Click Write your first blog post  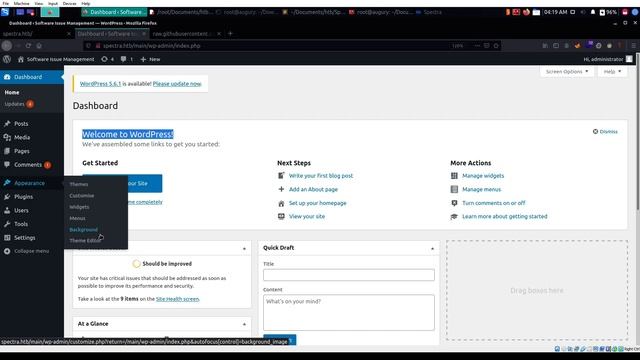321,176
